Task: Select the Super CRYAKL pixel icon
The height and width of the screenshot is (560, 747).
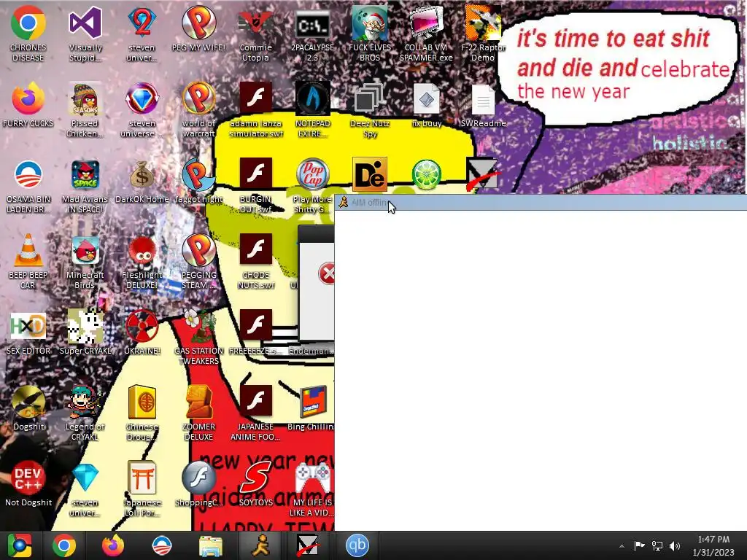Action: [x=85, y=326]
